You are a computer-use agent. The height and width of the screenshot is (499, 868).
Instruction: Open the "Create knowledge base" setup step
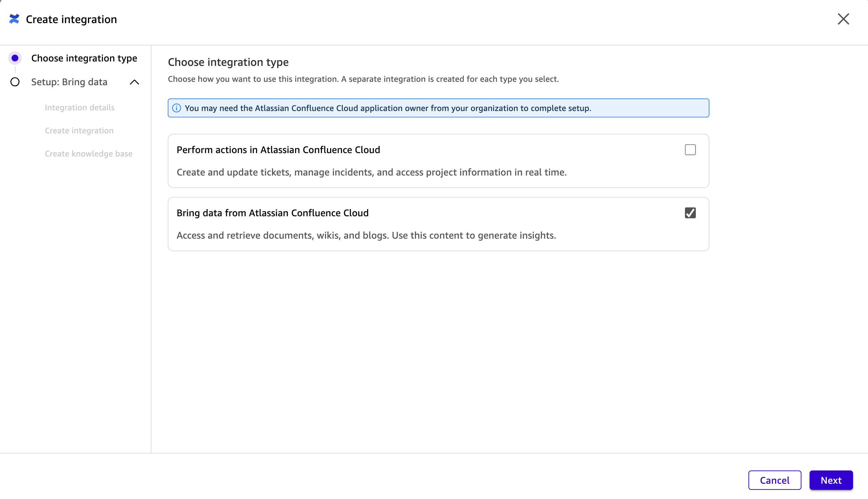pyautogui.click(x=88, y=153)
